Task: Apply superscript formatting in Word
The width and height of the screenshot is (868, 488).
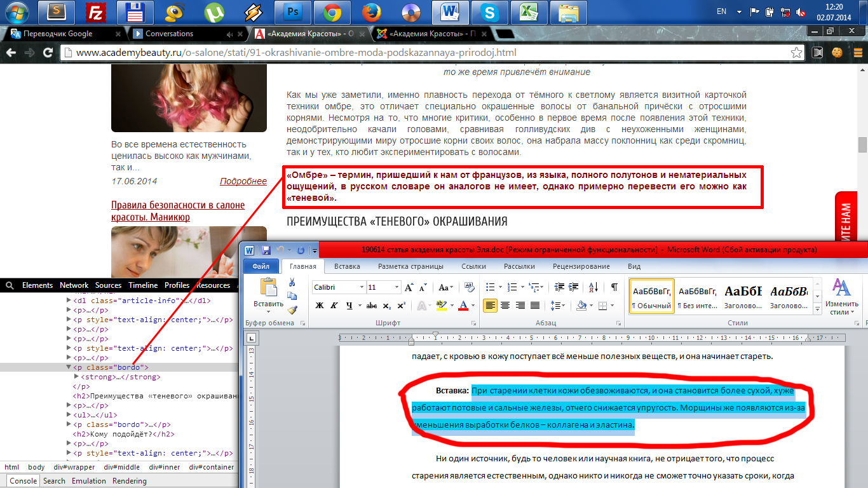Action: [x=401, y=306]
